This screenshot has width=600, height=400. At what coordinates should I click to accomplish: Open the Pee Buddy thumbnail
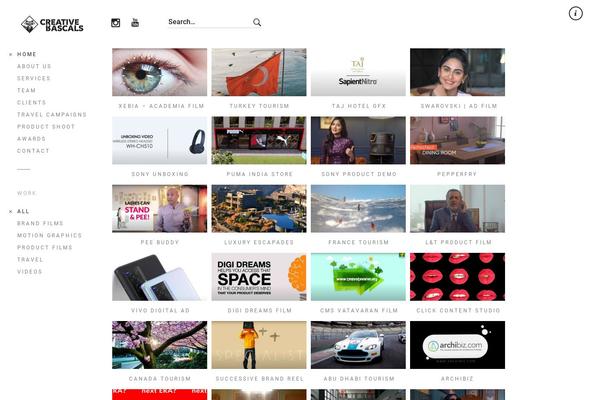160,209
